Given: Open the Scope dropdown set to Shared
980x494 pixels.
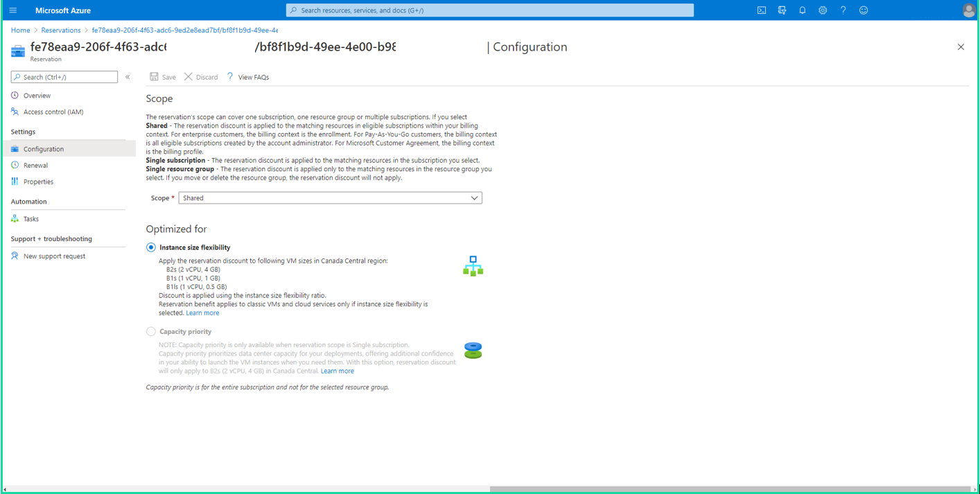Looking at the screenshot, I should (331, 198).
